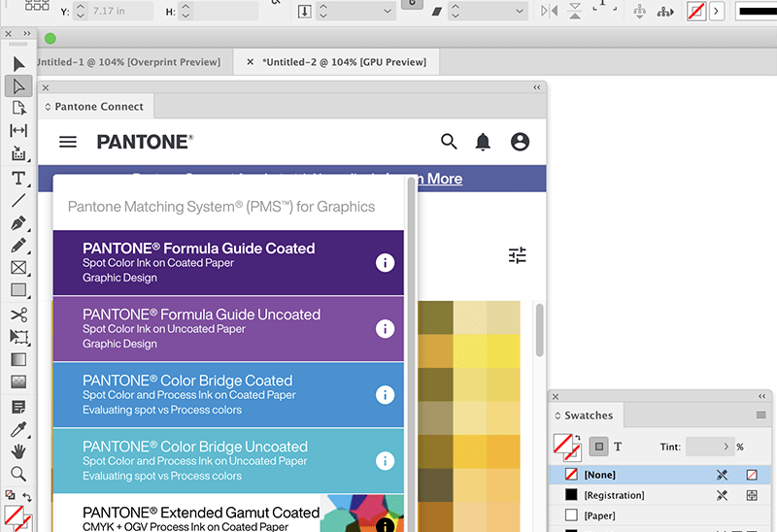The image size is (777, 532).
Task: Pick the Scissors tool
Action: pos(18,315)
